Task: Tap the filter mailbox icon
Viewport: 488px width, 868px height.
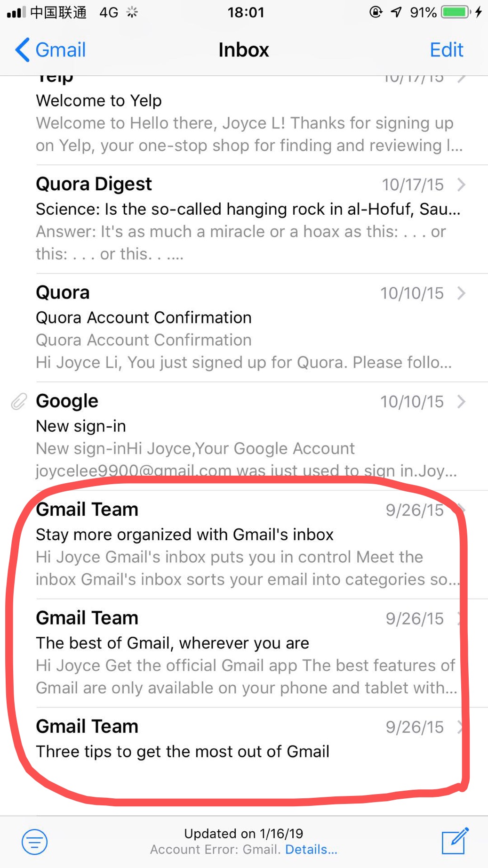Action: (x=35, y=842)
